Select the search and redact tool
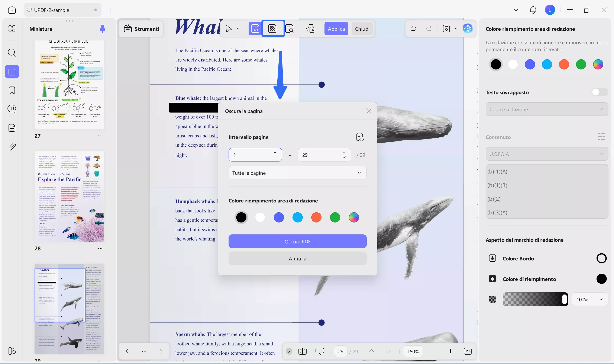This screenshot has height=364, width=614. tap(290, 29)
